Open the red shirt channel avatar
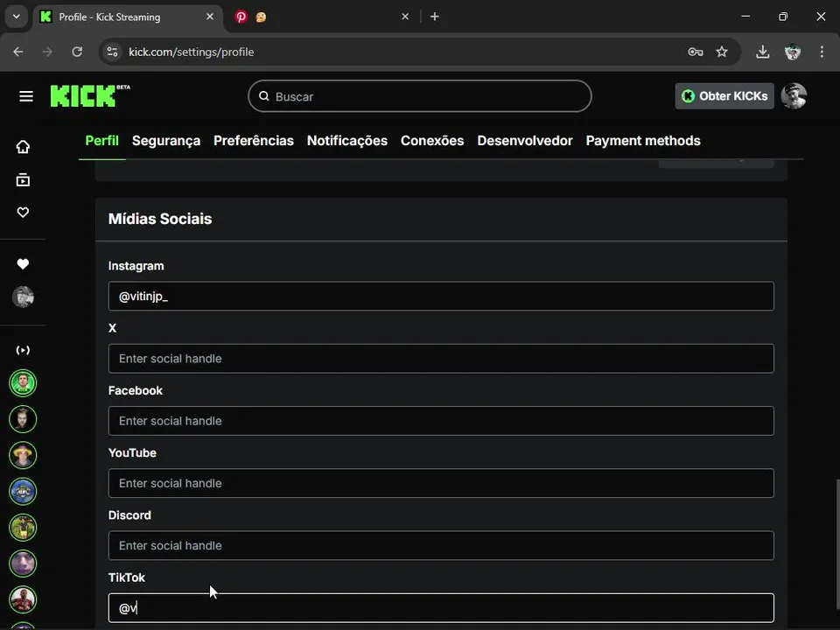840x630 pixels. (x=23, y=599)
